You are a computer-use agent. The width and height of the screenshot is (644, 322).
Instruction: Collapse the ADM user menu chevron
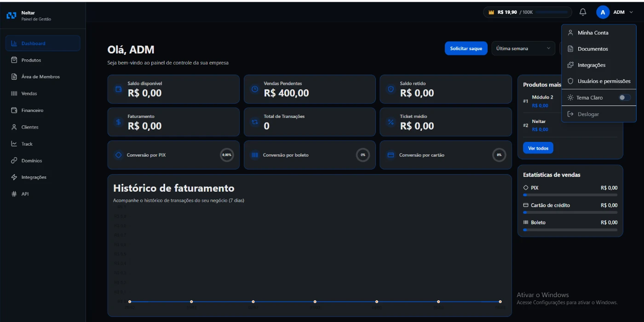631,12
